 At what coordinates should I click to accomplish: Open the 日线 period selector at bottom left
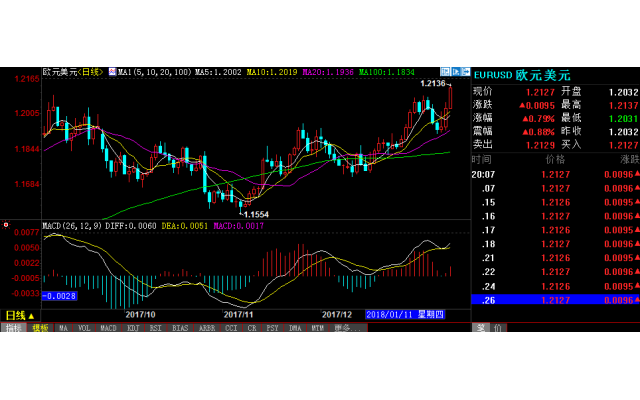click(19, 315)
